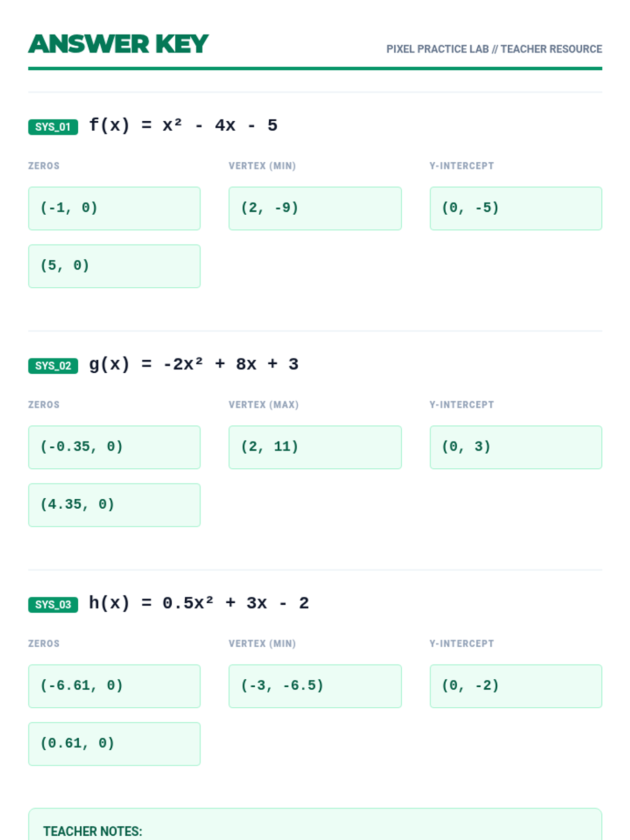Click the f(x) = x² - 4x - 5 equation
Image resolution: width=630 pixels, height=840 pixels.
[x=183, y=125]
